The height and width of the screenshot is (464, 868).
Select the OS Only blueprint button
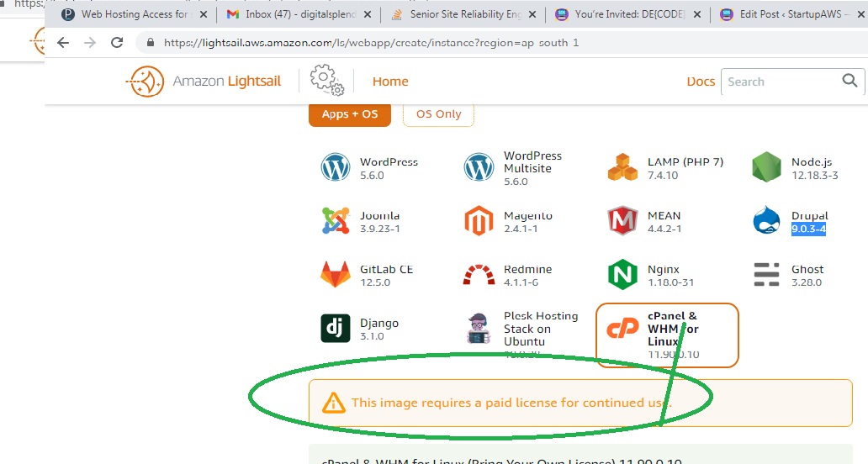tap(438, 114)
